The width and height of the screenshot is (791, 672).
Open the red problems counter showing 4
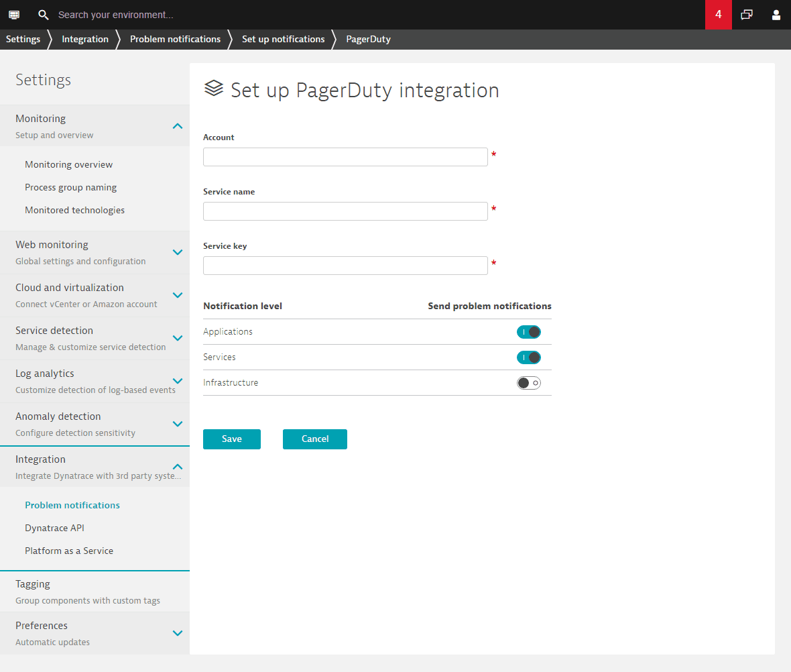[719, 15]
